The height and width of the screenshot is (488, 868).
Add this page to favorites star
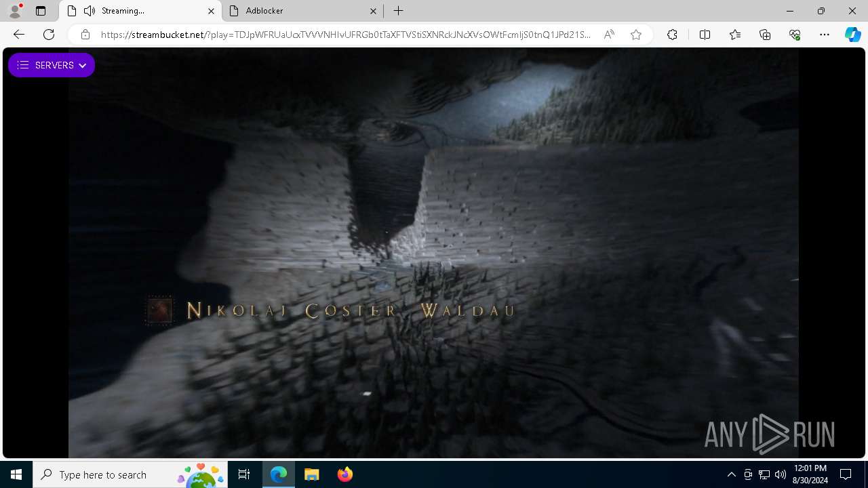coord(636,35)
